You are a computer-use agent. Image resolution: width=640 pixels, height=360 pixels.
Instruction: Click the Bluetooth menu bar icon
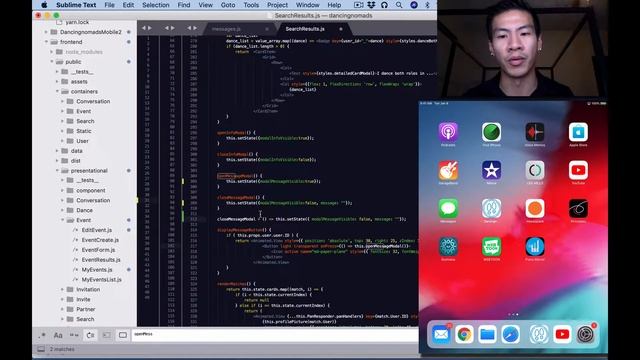427,5
